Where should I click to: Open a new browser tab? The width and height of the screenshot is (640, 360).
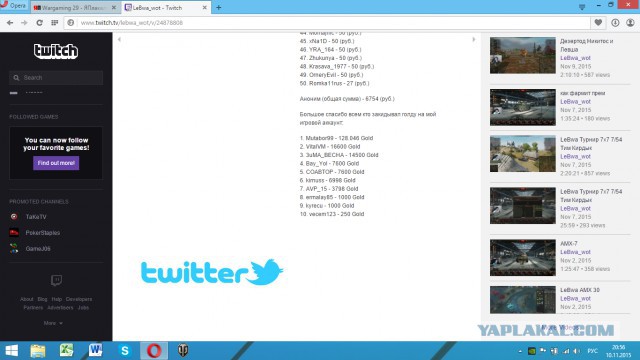click(219, 7)
